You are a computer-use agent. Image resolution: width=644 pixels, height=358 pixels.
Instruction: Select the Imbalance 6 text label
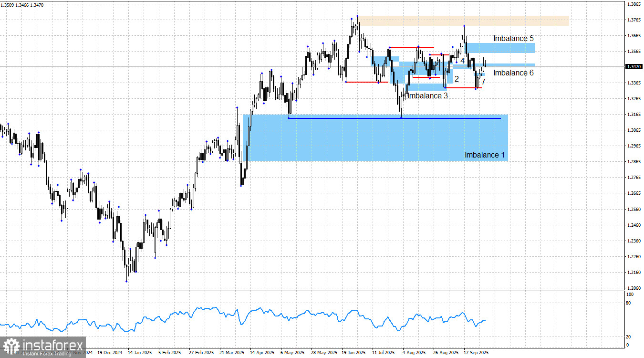pos(513,73)
